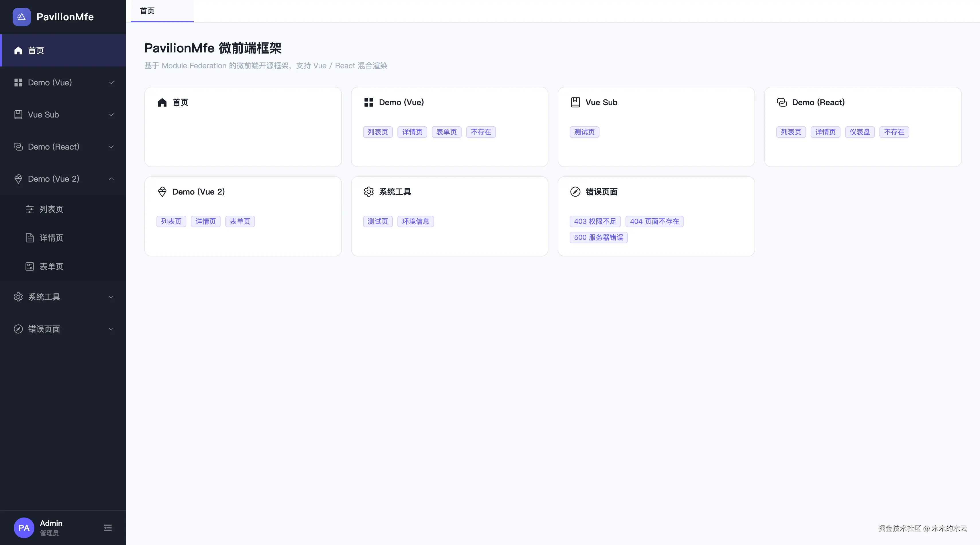Image resolution: width=980 pixels, height=545 pixels.
Task: Click the form icon beside sidebar 表单页
Action: tap(30, 266)
